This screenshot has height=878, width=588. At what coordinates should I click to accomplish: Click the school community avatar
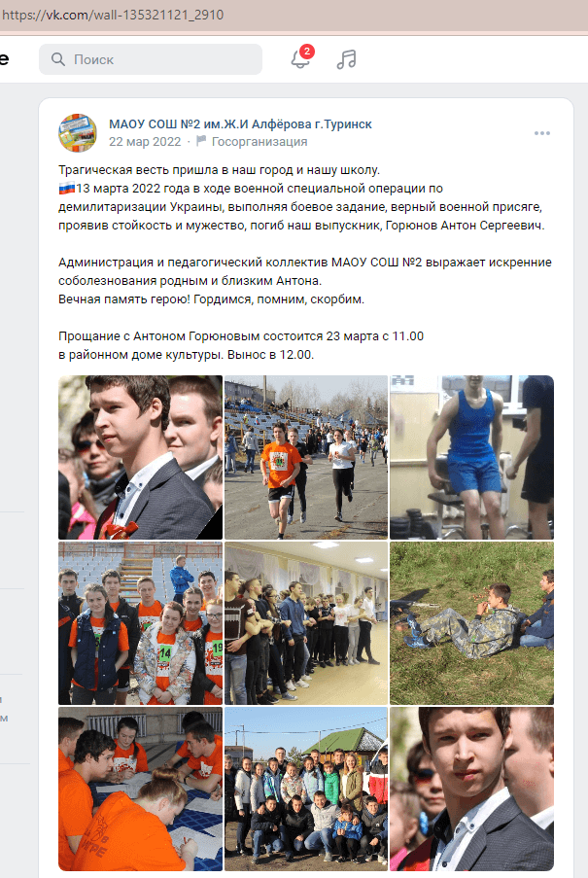pyautogui.click(x=78, y=132)
